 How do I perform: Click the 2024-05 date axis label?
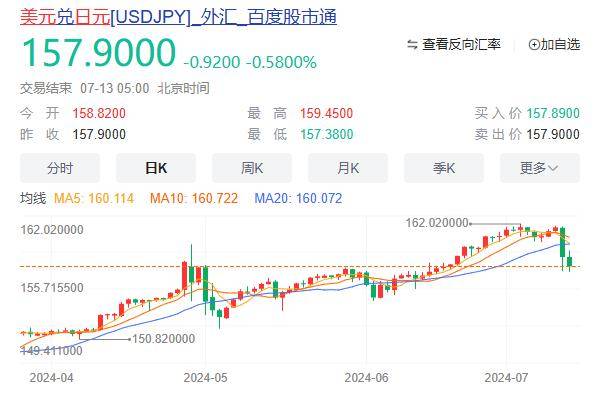click(205, 377)
